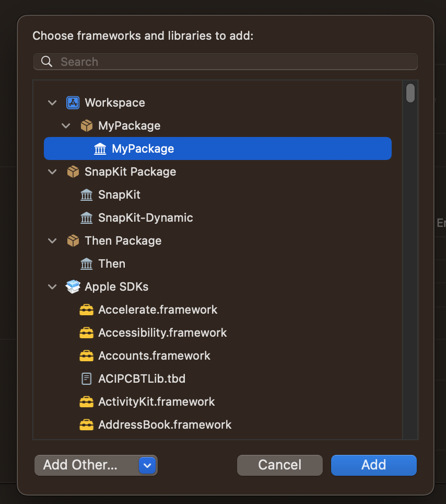
Task: Select Accounts.framework label
Action: coord(154,356)
